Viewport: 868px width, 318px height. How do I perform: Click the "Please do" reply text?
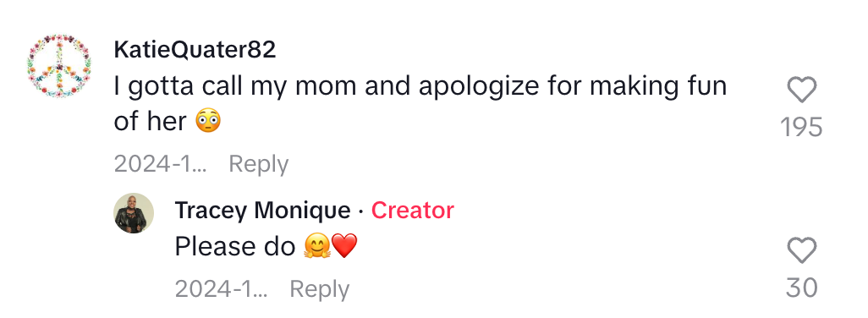235,246
